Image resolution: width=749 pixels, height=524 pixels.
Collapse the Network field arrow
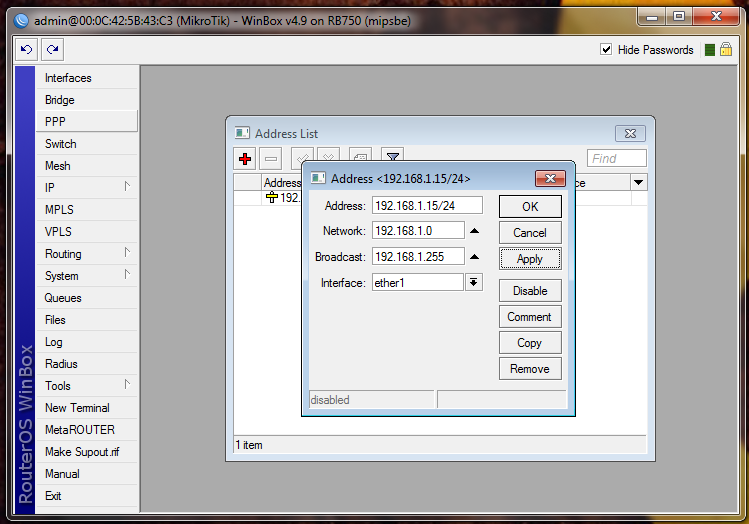474,231
